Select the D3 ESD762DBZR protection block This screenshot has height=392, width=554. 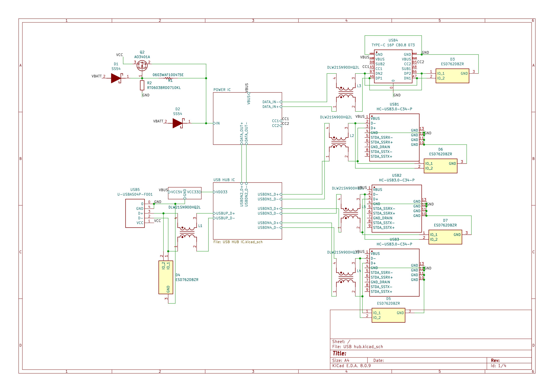(452, 76)
